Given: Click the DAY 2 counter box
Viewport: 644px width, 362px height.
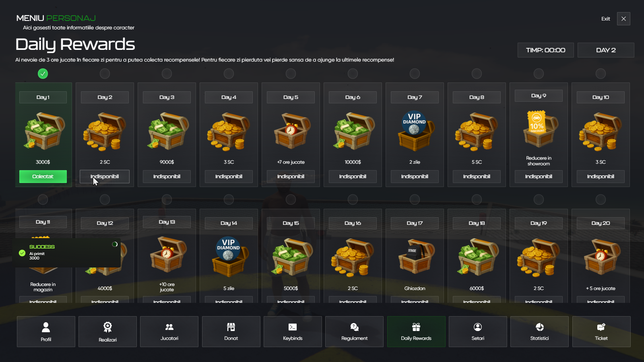Looking at the screenshot, I should pos(606,50).
